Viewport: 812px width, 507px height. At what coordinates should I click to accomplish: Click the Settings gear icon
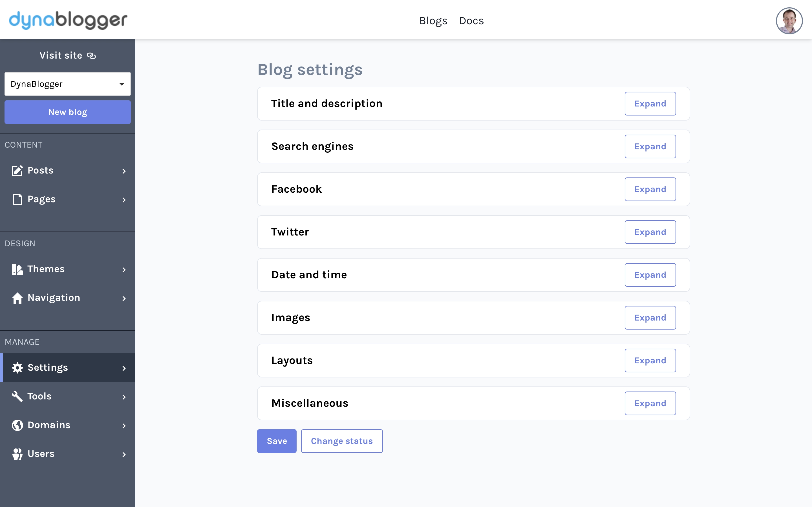[x=17, y=368]
